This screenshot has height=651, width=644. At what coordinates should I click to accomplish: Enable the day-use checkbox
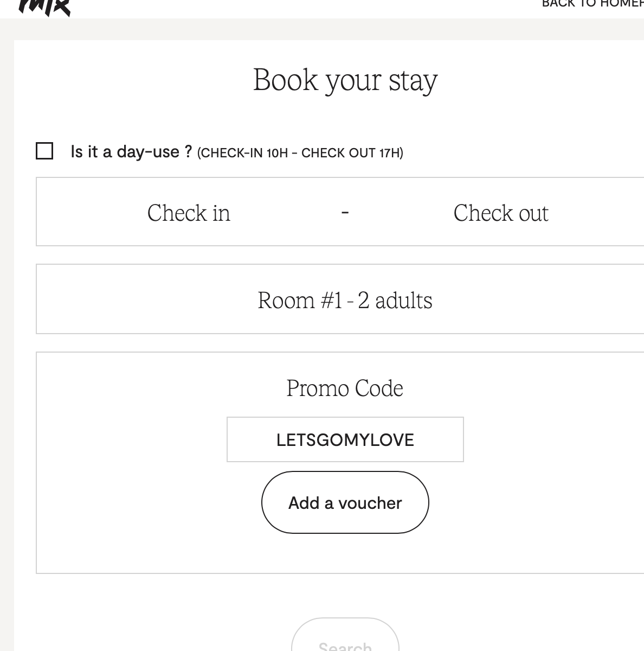click(44, 151)
